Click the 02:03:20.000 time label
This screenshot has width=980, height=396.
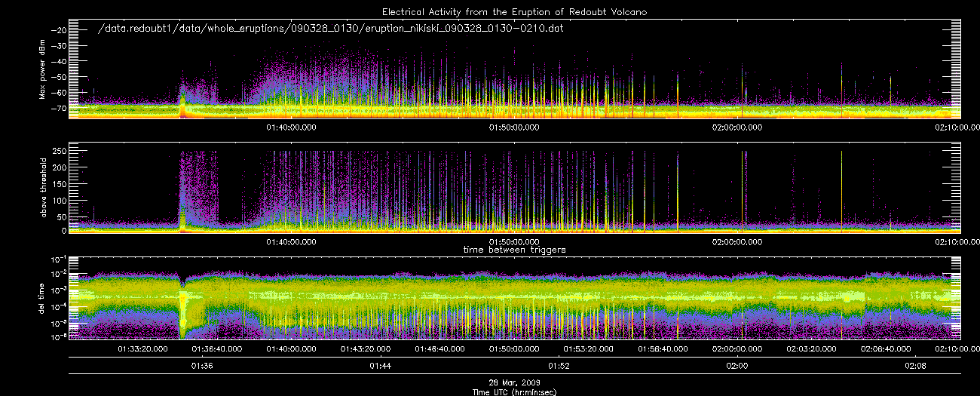click(x=811, y=349)
